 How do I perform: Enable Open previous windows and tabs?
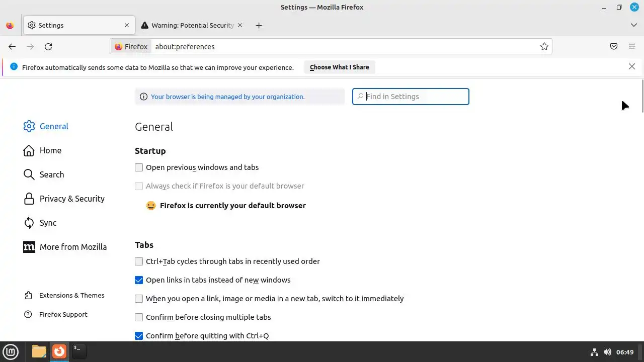(139, 167)
